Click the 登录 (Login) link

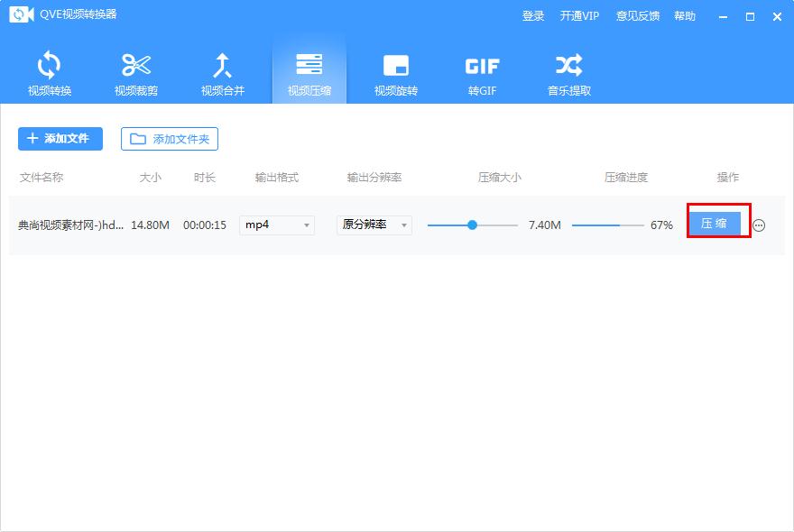point(532,15)
